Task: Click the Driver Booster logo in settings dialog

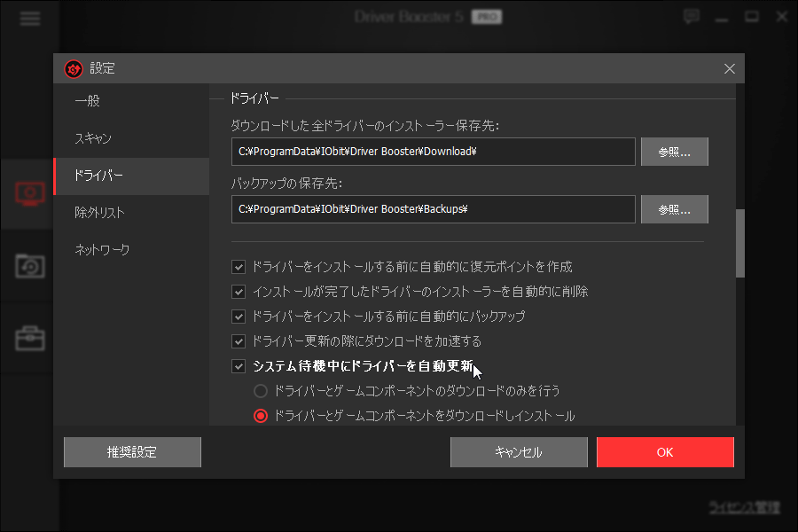Action: [74, 69]
